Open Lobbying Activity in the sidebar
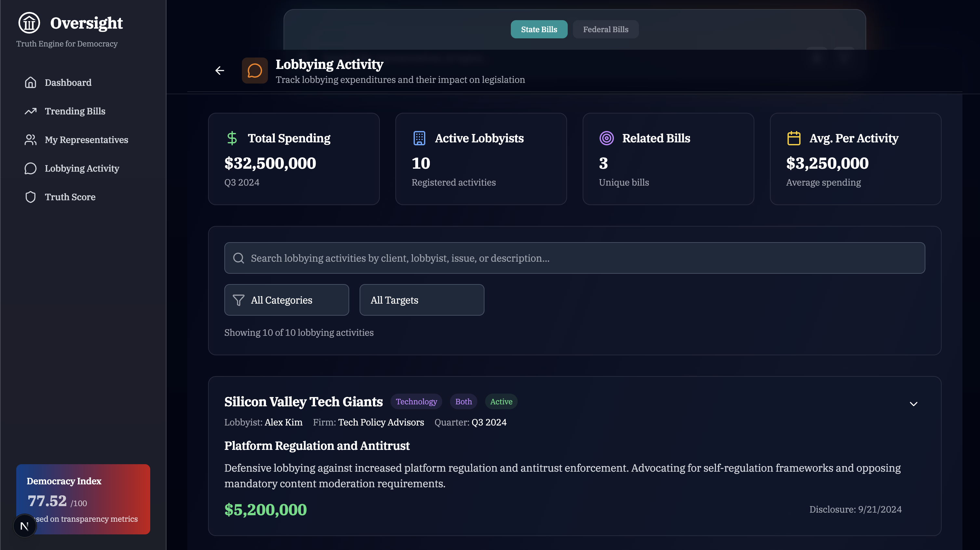This screenshot has width=980, height=550. (x=82, y=168)
